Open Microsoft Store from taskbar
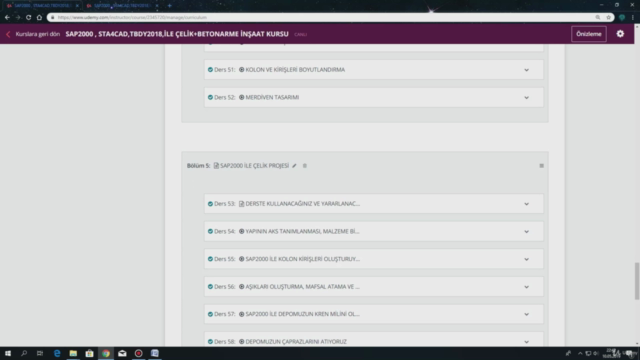640x360 pixels. 89,353
